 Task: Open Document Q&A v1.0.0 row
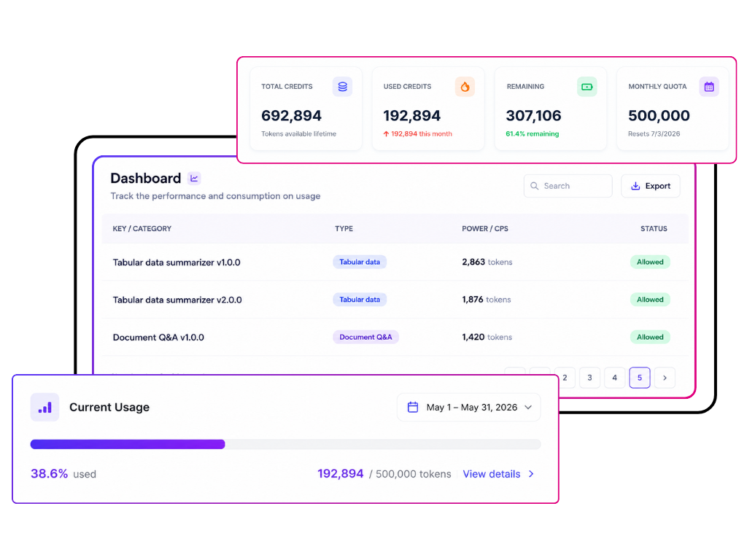[x=395, y=337]
